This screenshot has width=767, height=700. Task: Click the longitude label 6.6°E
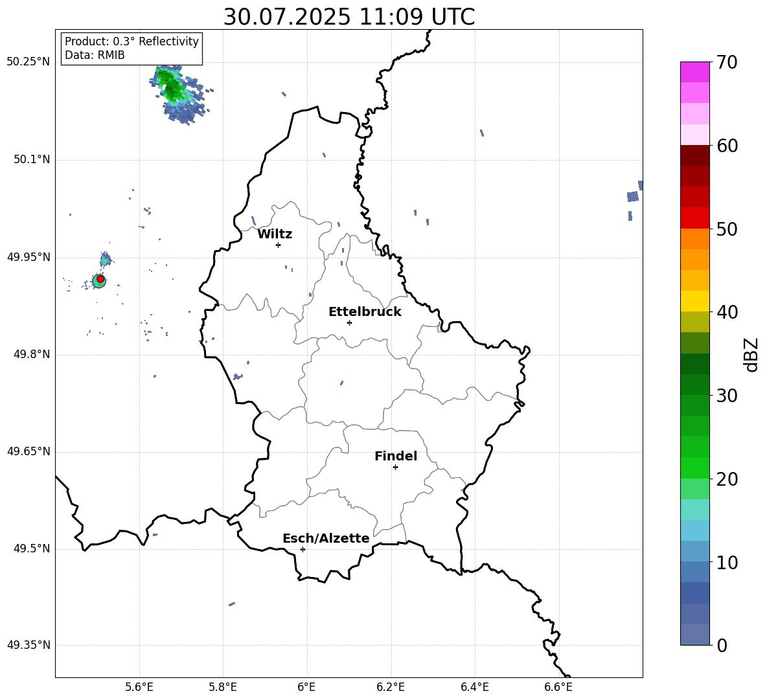click(558, 687)
